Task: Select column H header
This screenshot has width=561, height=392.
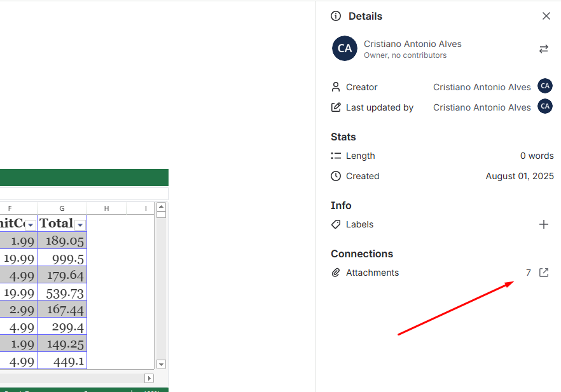Action: 106,208
